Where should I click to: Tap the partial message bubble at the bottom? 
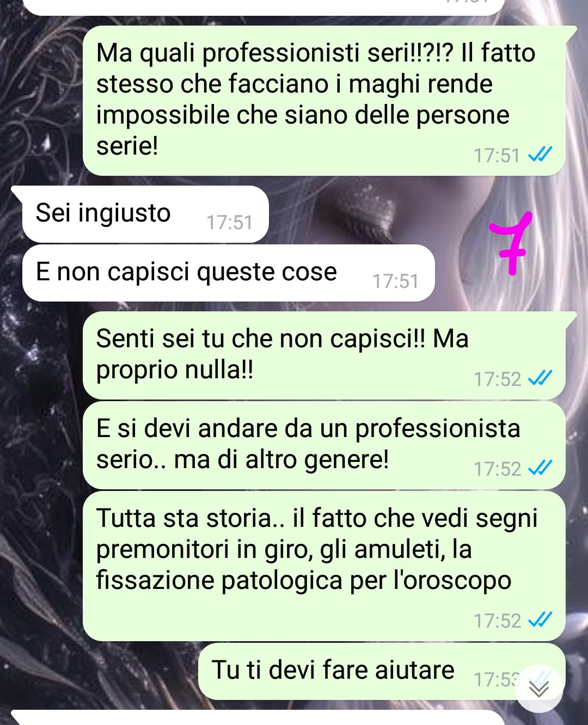click(259, 717)
